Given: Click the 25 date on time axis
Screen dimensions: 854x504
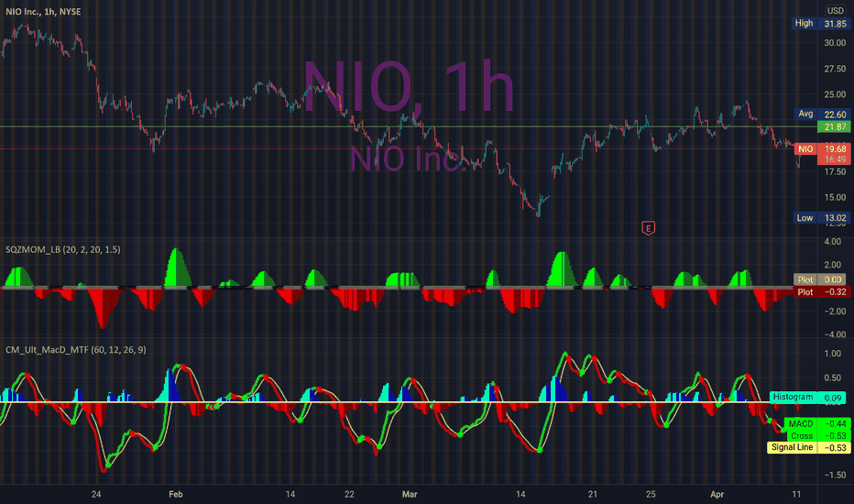Looking at the screenshot, I should click(x=651, y=494).
